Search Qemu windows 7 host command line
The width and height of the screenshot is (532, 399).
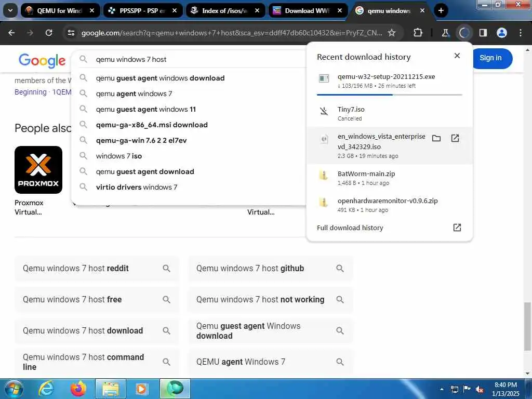coord(97,362)
